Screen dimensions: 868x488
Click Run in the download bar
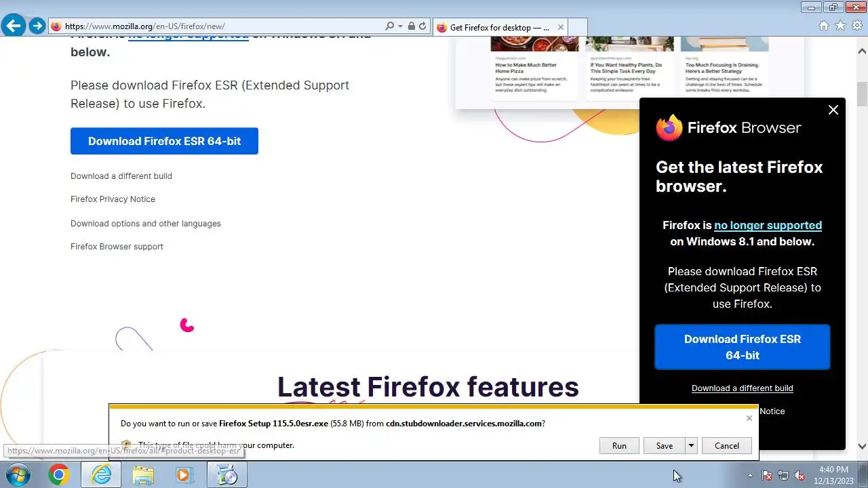tap(619, 445)
